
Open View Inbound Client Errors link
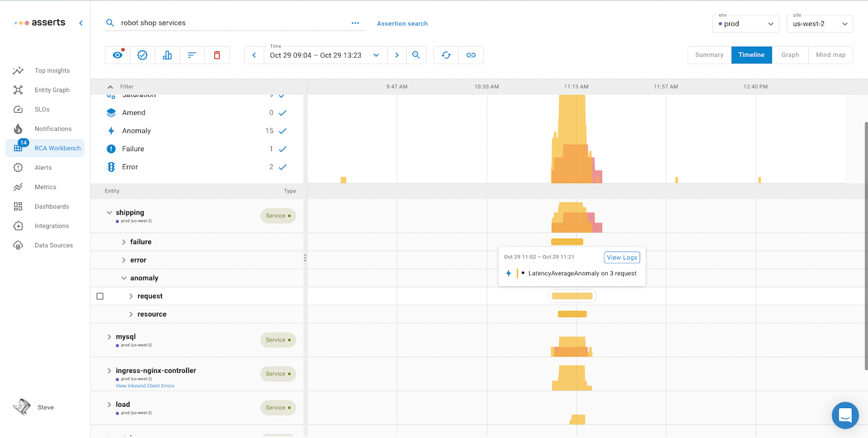pyautogui.click(x=145, y=386)
